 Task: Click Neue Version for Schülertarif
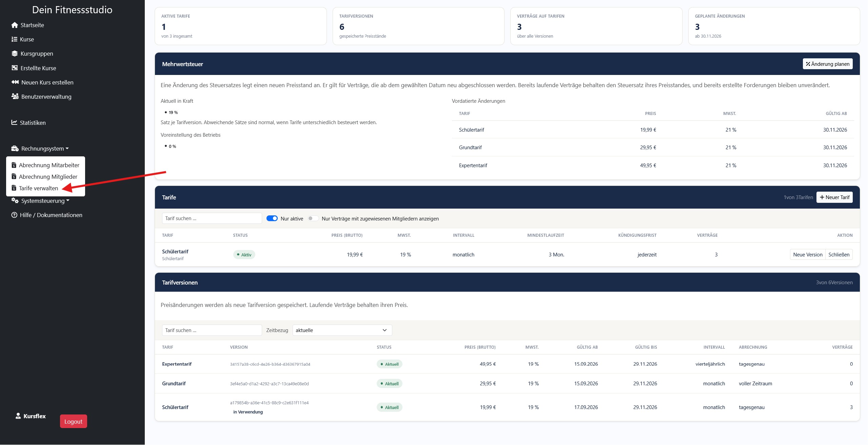tap(808, 254)
